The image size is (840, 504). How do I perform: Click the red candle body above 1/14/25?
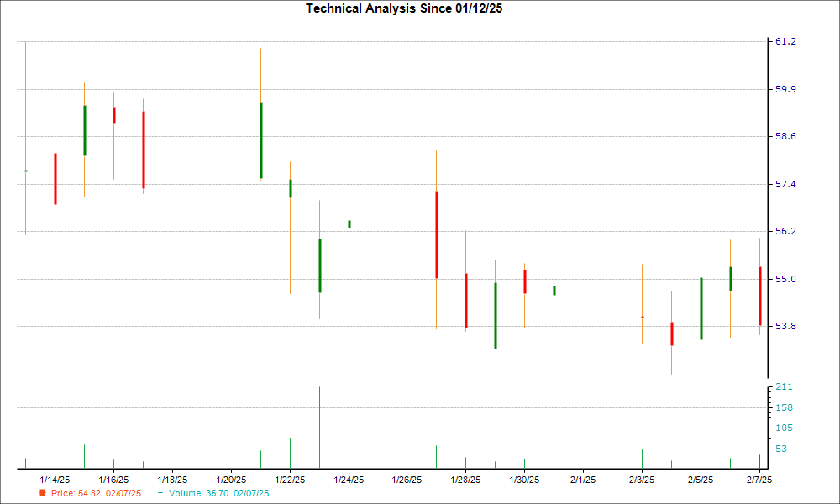pyautogui.click(x=55, y=179)
